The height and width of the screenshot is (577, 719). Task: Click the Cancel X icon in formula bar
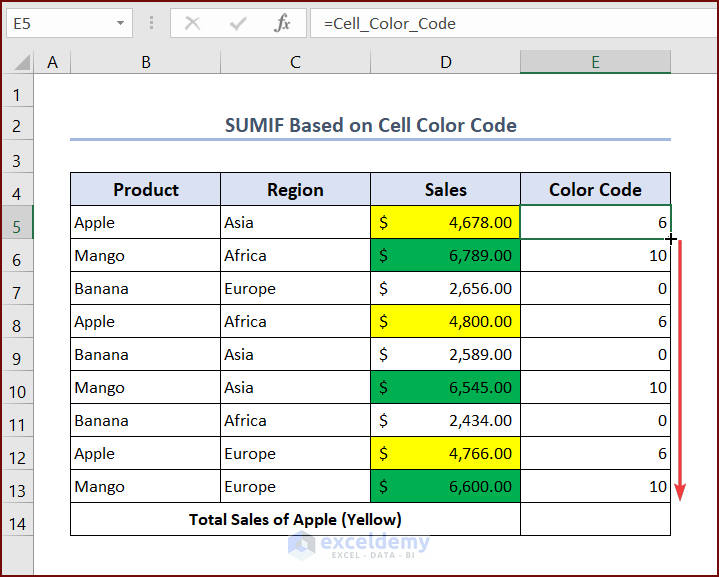(x=193, y=23)
